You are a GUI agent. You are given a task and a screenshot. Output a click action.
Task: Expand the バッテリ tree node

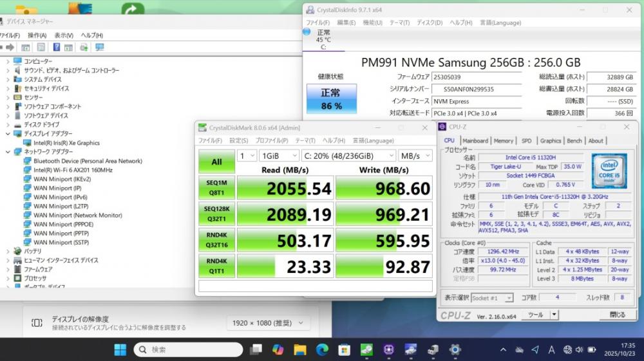click(8, 251)
